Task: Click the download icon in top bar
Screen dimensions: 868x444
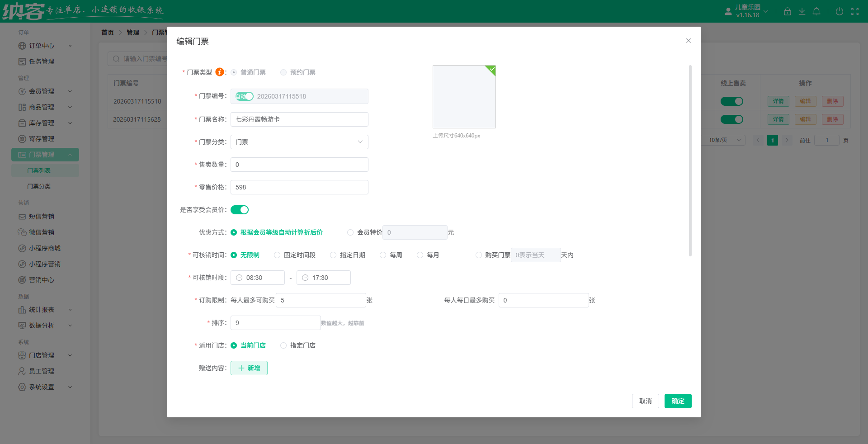Action: click(802, 12)
